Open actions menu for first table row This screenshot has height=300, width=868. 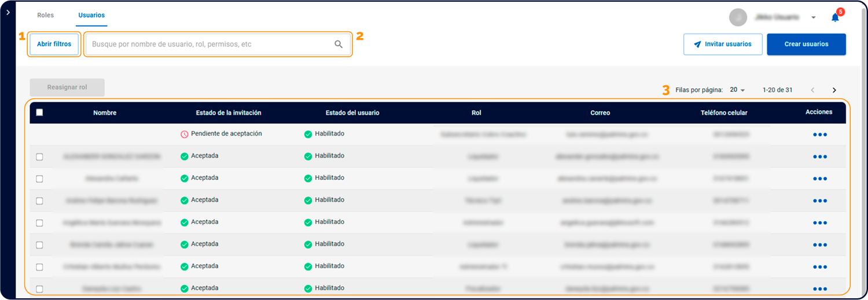(x=819, y=135)
